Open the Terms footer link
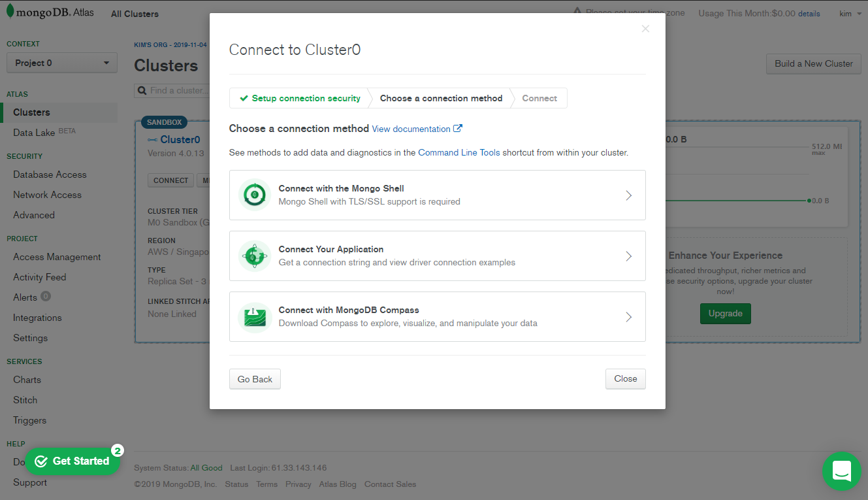868x500 pixels. tap(266, 484)
